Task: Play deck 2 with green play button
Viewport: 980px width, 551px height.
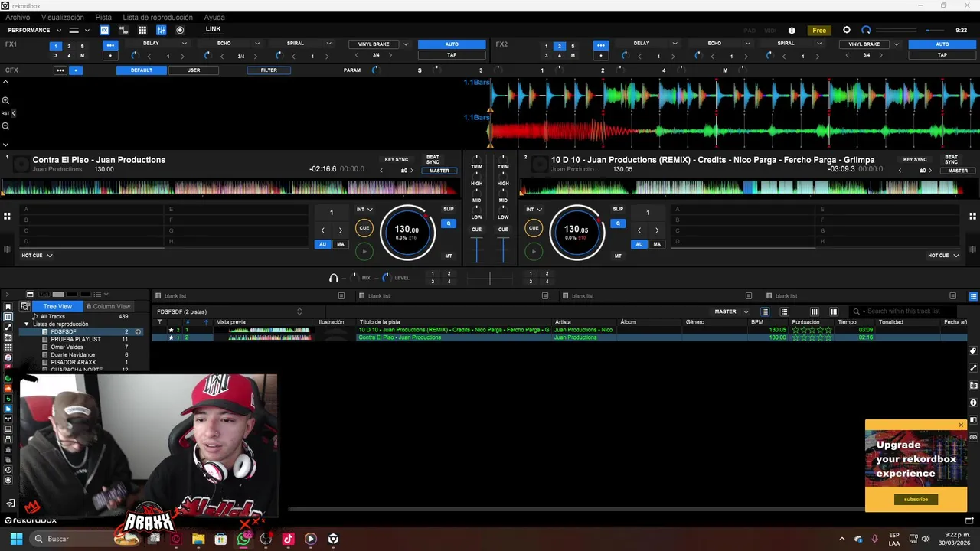Action: (x=534, y=251)
